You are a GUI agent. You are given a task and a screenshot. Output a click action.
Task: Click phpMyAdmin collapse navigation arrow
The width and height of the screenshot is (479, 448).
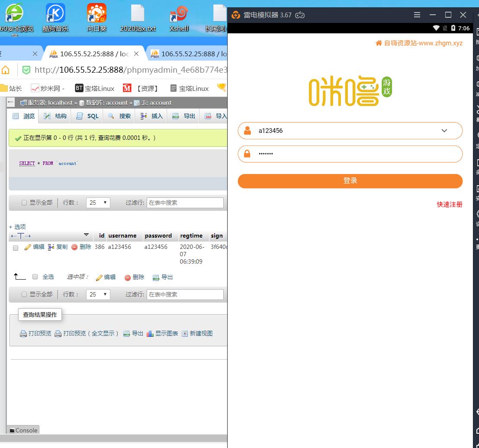coord(11,103)
